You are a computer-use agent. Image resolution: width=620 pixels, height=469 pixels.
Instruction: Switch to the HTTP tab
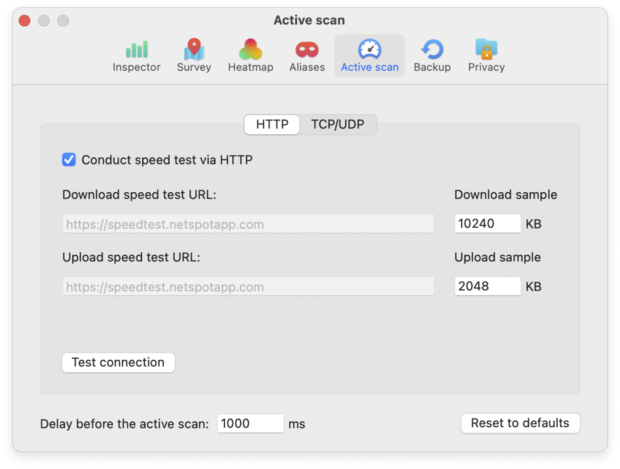(272, 125)
